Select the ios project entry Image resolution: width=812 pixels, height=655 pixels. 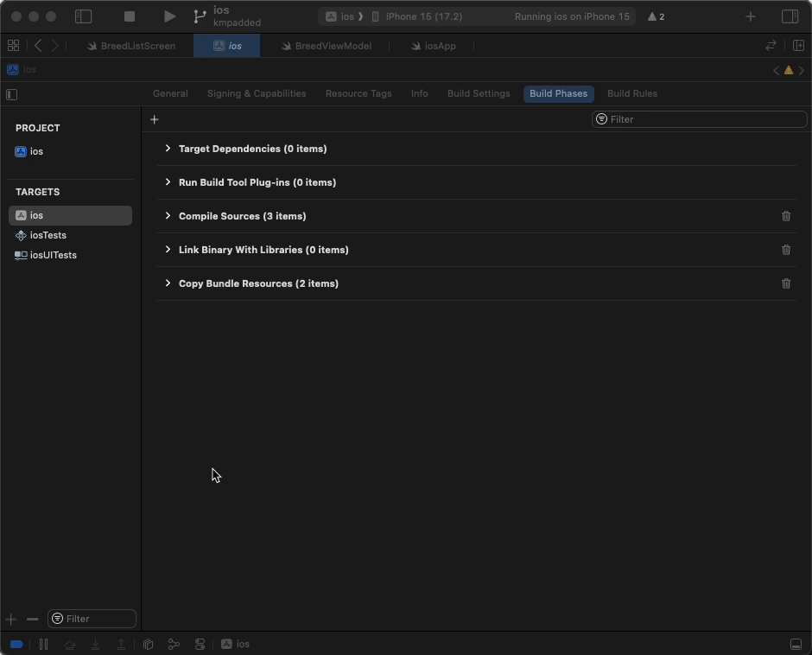click(29, 151)
